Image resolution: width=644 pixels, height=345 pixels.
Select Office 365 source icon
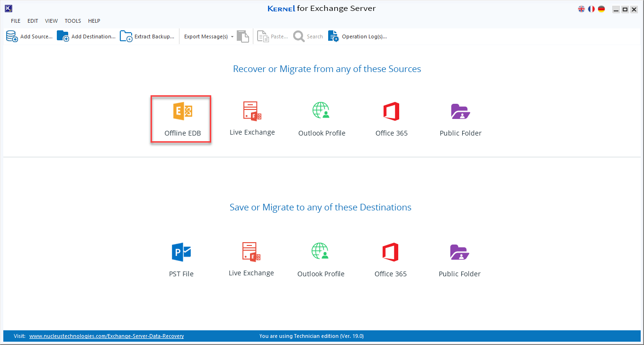tap(391, 111)
